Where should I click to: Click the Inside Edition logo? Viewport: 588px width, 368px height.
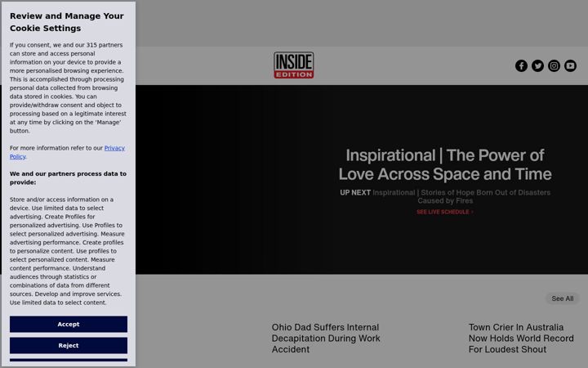click(294, 65)
